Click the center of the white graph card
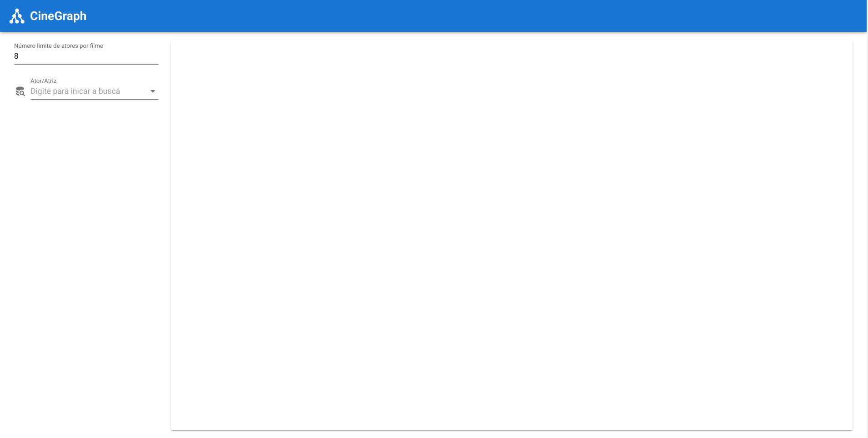The width and height of the screenshot is (868, 438). pos(511,235)
